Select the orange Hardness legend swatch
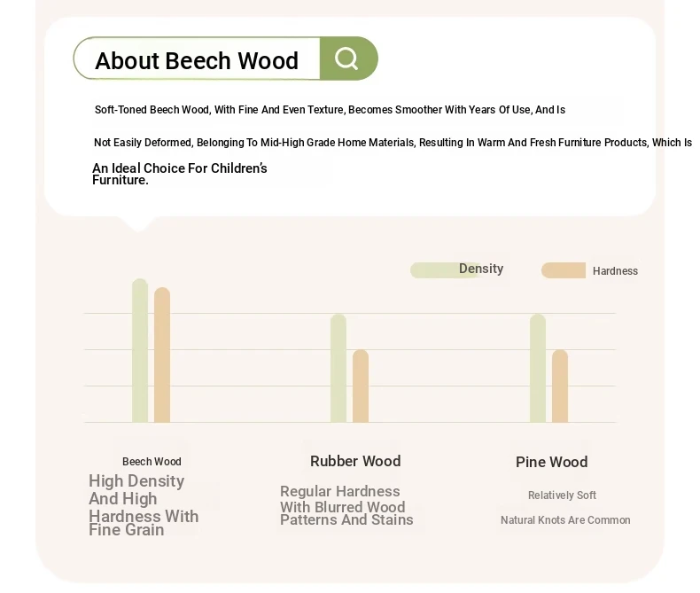 pyautogui.click(x=564, y=270)
